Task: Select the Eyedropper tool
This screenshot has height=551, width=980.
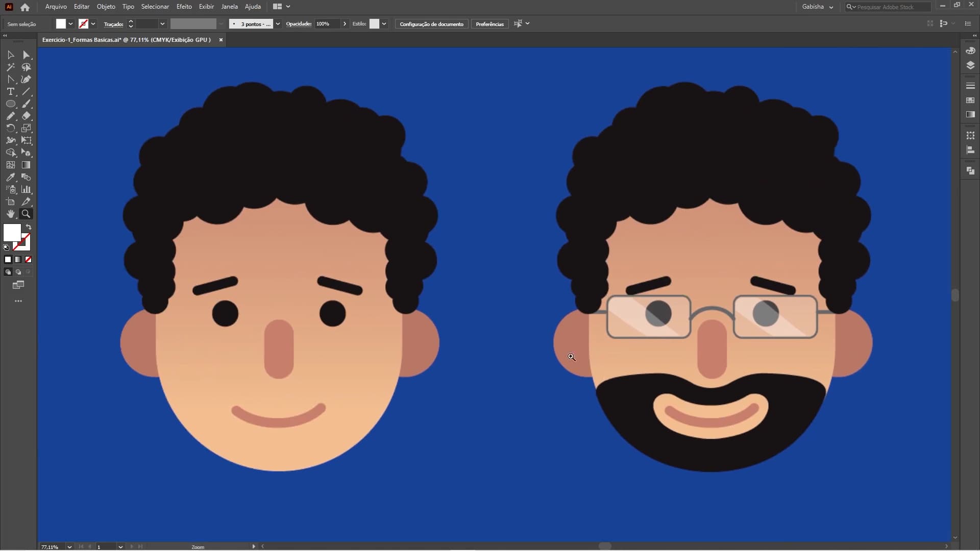Action: (11, 177)
